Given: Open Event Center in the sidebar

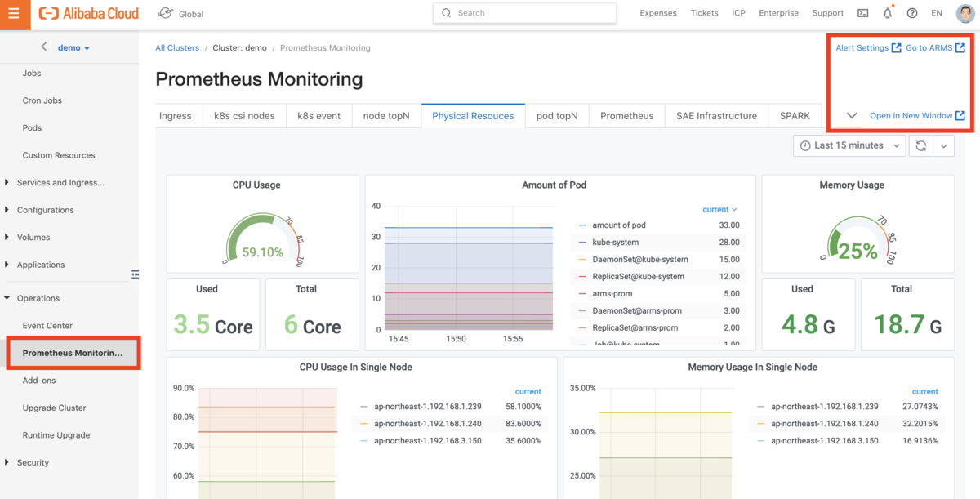Looking at the screenshot, I should click(47, 326).
